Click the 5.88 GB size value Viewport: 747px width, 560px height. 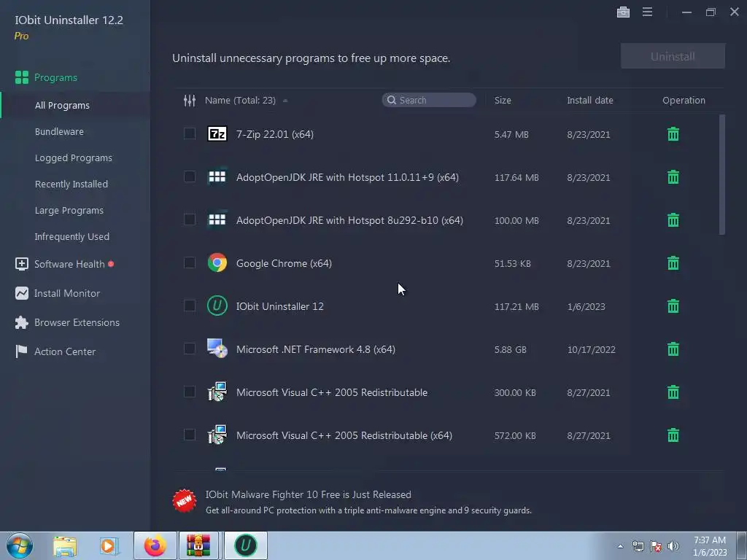(510, 349)
